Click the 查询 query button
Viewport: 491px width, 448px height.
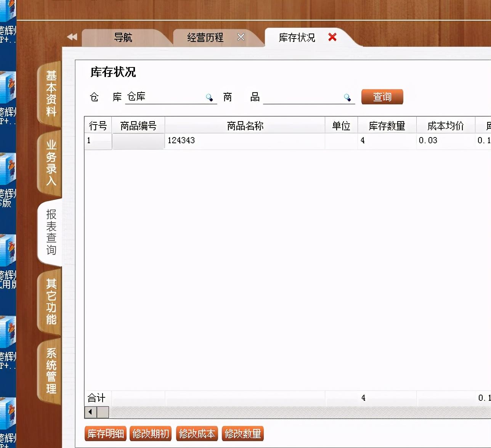382,97
